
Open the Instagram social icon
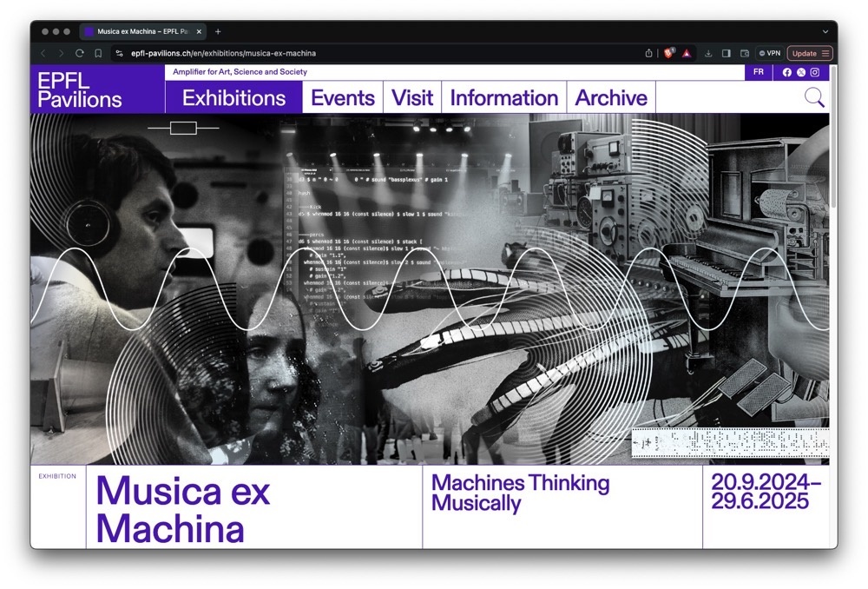[815, 72]
